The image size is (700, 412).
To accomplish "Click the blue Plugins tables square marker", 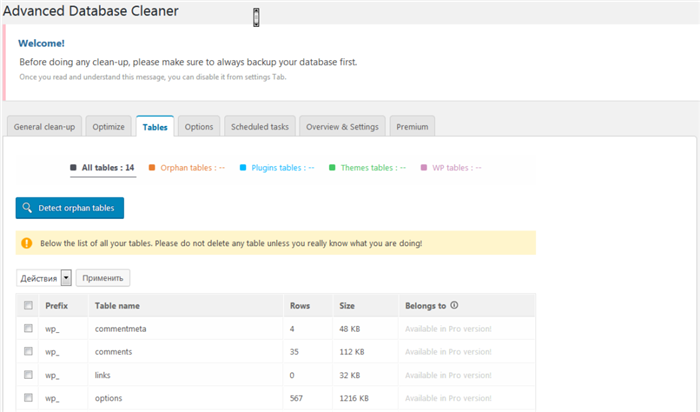I will [243, 167].
